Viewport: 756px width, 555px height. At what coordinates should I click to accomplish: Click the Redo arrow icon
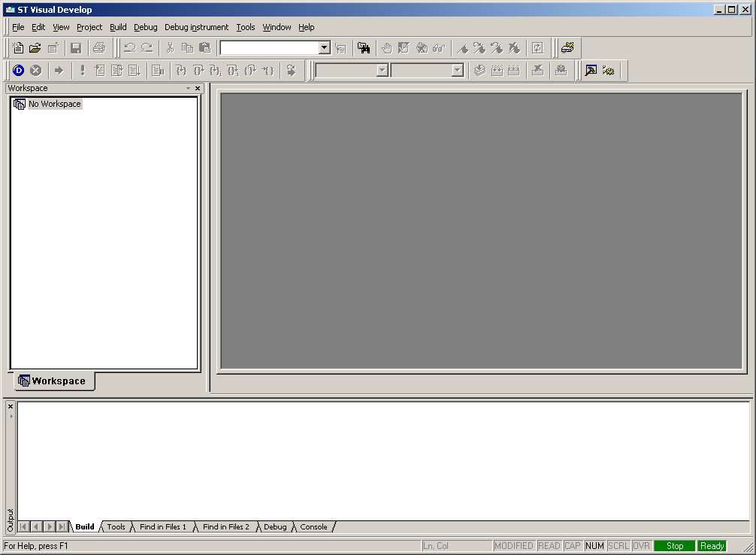click(147, 48)
